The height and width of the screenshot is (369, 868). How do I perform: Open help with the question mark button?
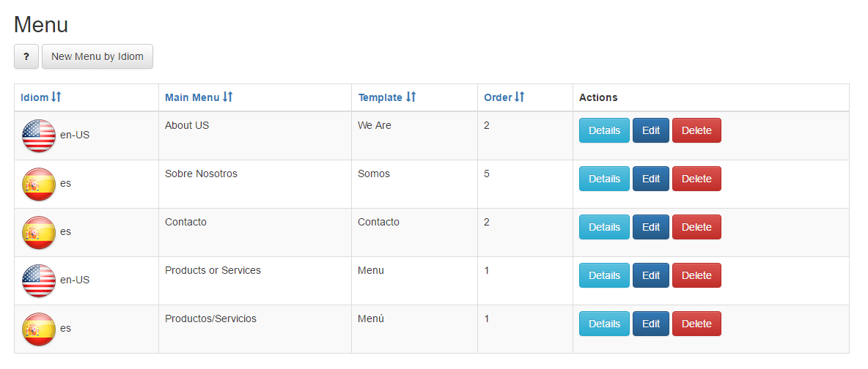26,56
